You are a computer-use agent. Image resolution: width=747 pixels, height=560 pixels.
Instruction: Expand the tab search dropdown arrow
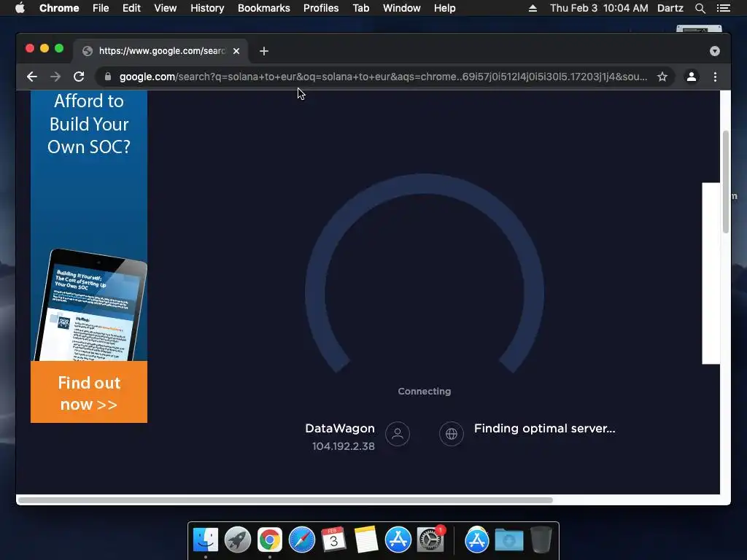(x=715, y=51)
